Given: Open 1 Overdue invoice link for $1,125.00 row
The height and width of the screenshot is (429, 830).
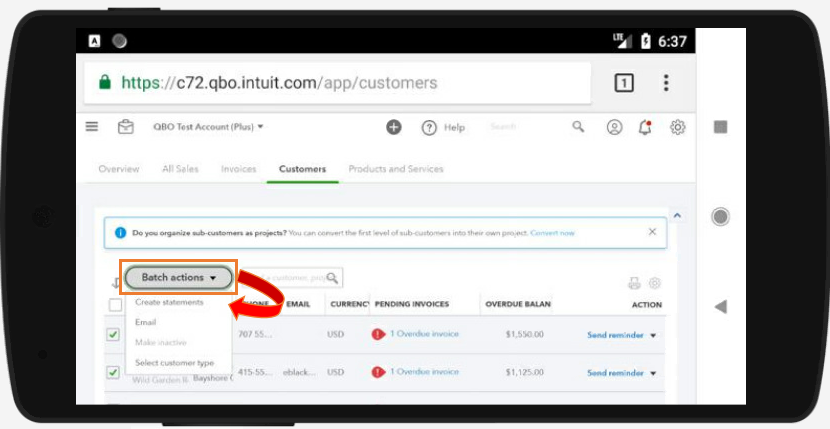Looking at the screenshot, I should [425, 372].
